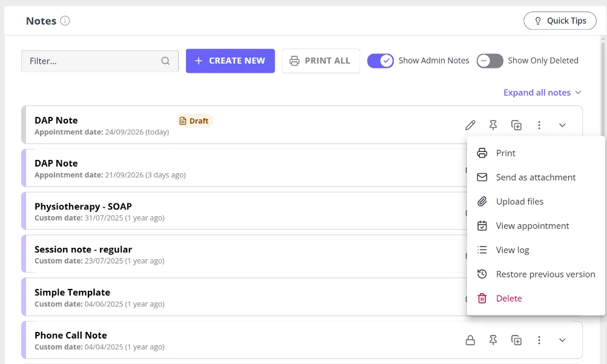The image size is (607, 364).
Task: Click the lightbulb icon in Quick Tips
Action: tap(538, 21)
